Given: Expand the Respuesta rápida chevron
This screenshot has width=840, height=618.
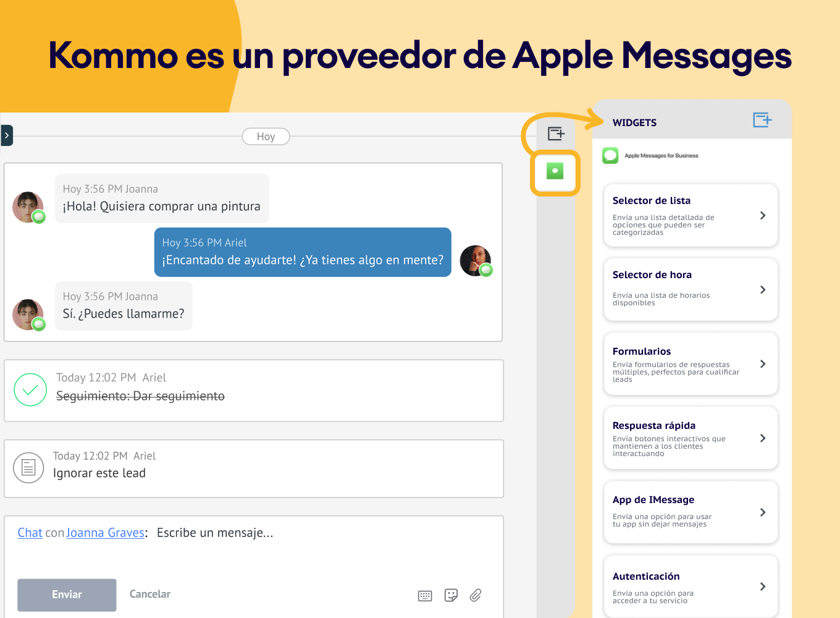Looking at the screenshot, I should [763, 438].
